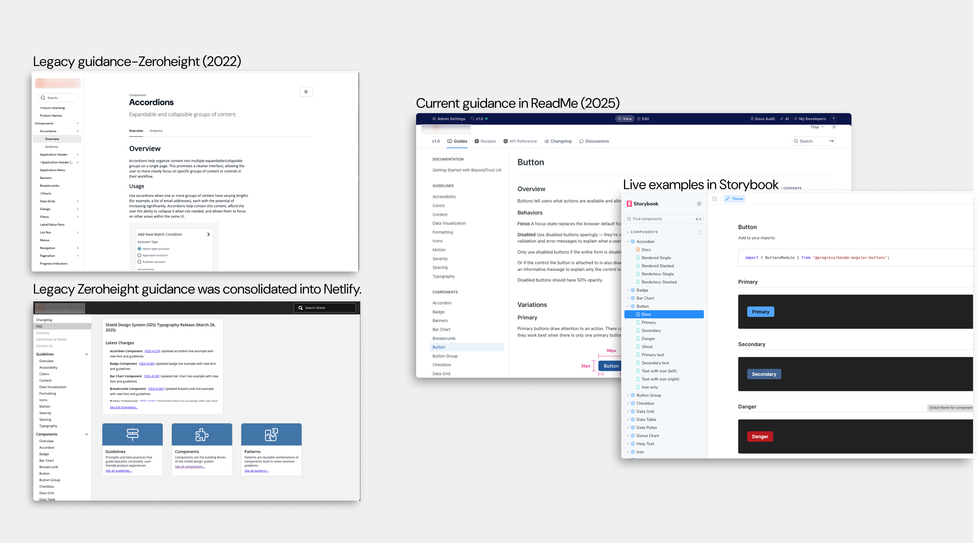Open Tina user dropdown

[x=817, y=127]
